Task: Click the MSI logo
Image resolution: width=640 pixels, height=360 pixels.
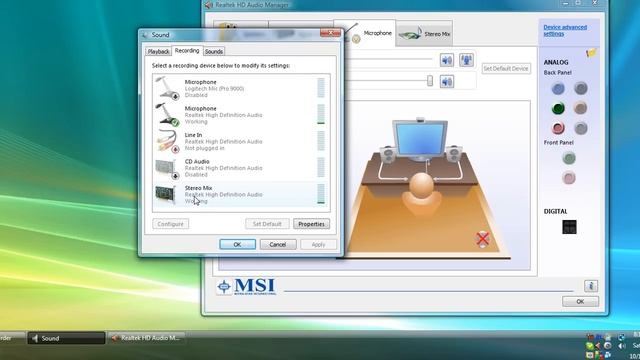Action: pyautogui.click(x=246, y=287)
